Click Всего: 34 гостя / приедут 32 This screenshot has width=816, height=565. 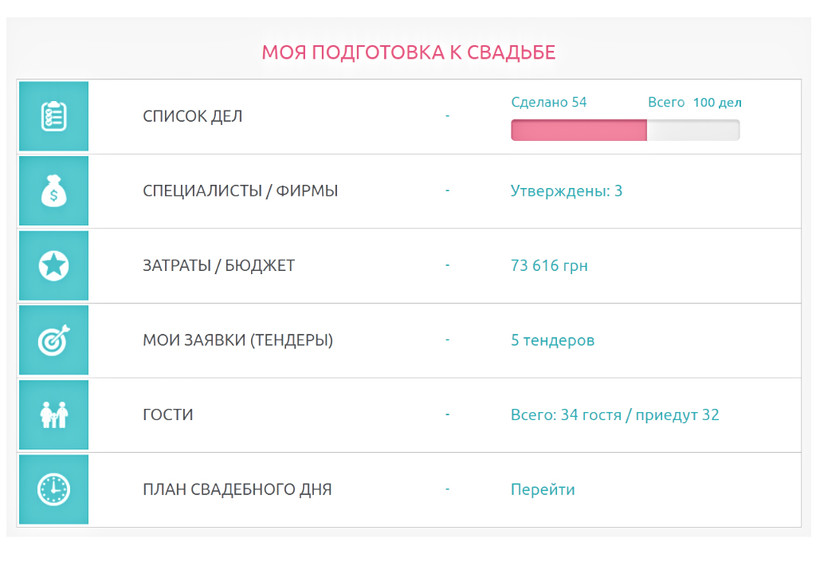click(x=615, y=415)
